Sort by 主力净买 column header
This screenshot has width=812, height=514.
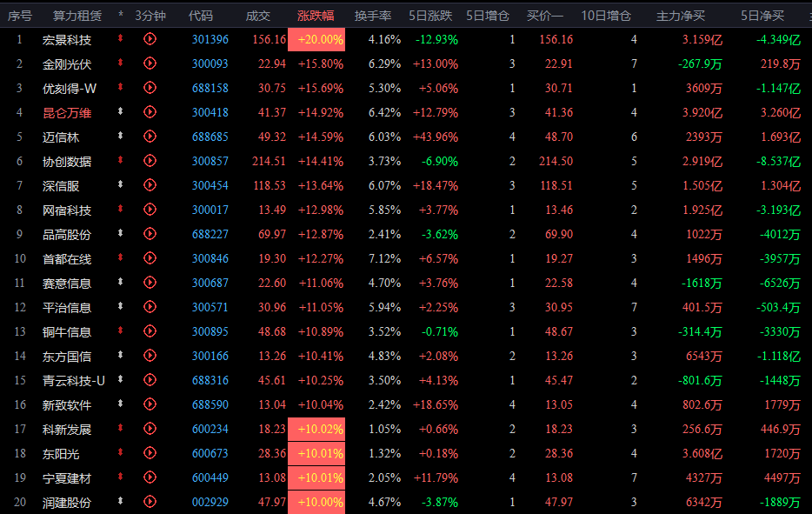pyautogui.click(x=681, y=16)
